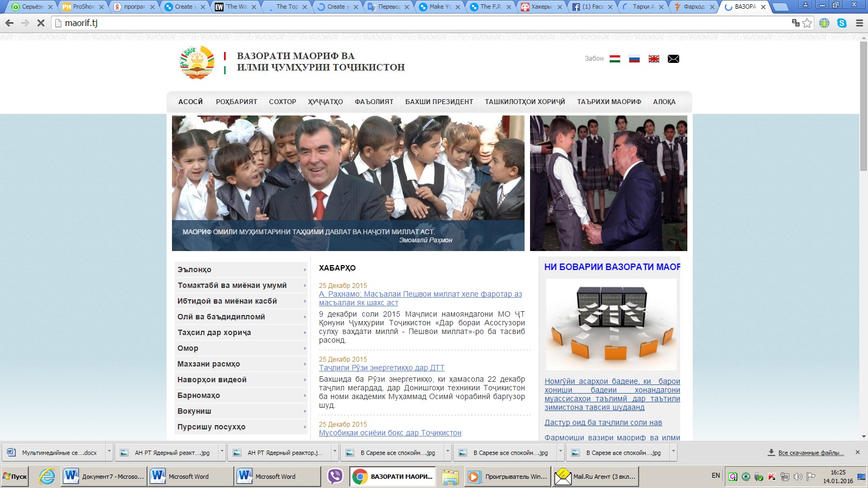Click the Все скачанные файлы link
This screenshot has width=868, height=488.
(810, 453)
